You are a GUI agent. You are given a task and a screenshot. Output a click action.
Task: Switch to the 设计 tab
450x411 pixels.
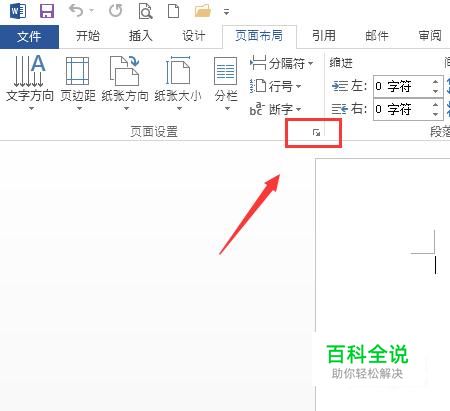pyautogui.click(x=193, y=36)
